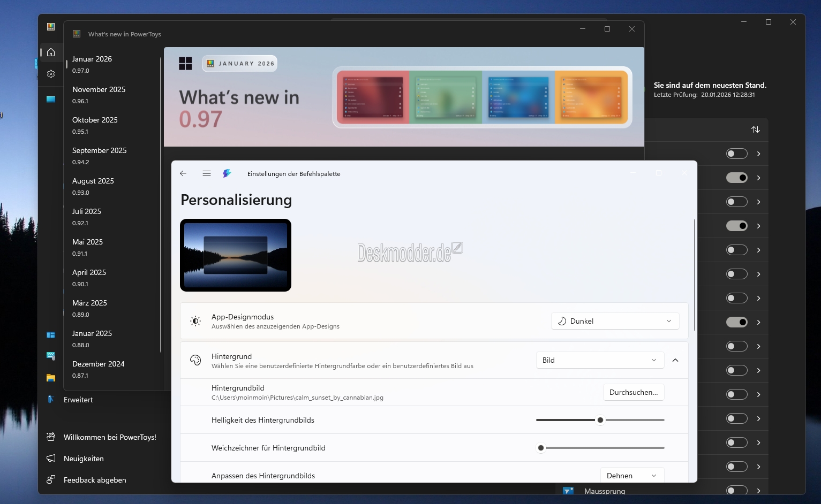Open Willkommen bei PowerToys! in sidebar
The width and height of the screenshot is (821, 504).
click(110, 437)
